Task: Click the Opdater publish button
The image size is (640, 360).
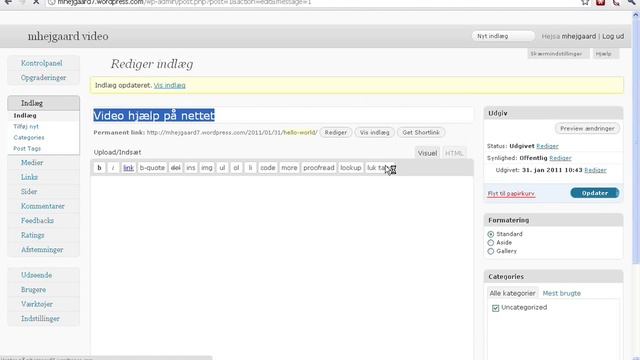Action: coord(595,193)
